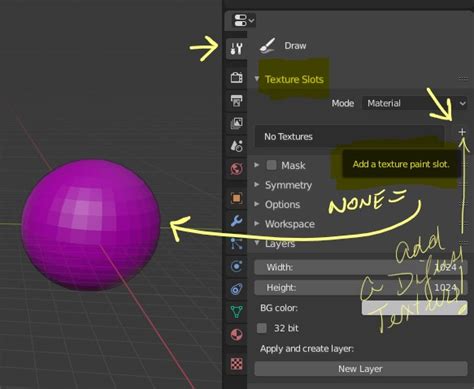Click the Width value field
Viewport: 474px width, 389px height.
point(361,267)
